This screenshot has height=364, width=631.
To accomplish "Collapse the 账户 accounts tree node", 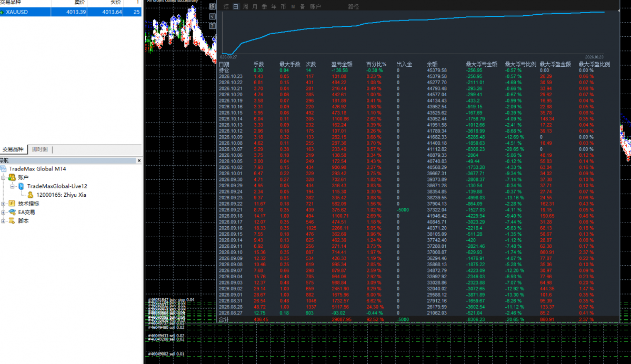I will click(3, 177).
